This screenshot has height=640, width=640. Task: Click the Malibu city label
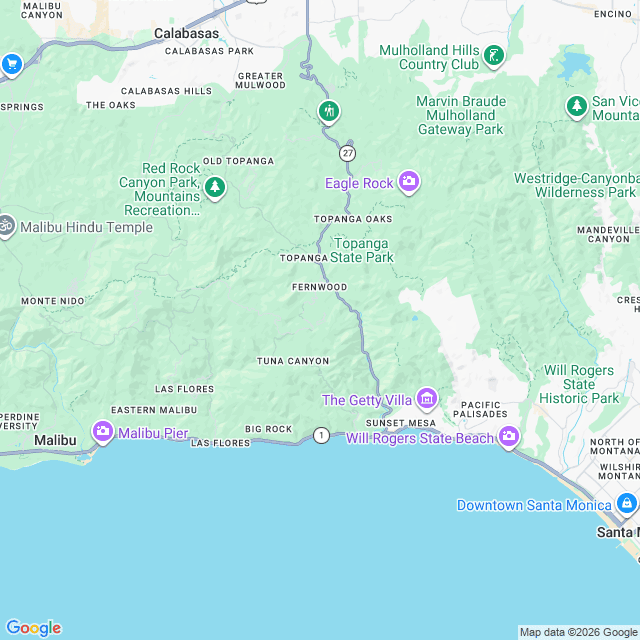click(x=55, y=440)
